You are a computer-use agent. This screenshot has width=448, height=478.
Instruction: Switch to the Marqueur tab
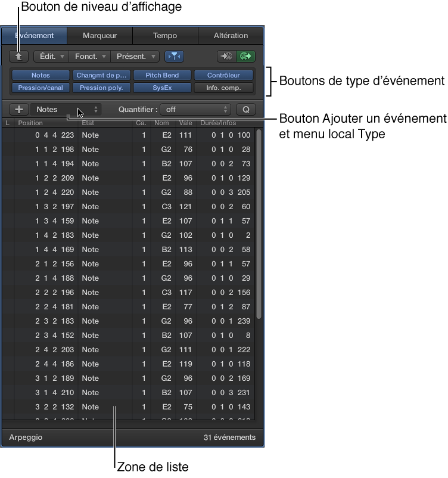click(x=99, y=36)
